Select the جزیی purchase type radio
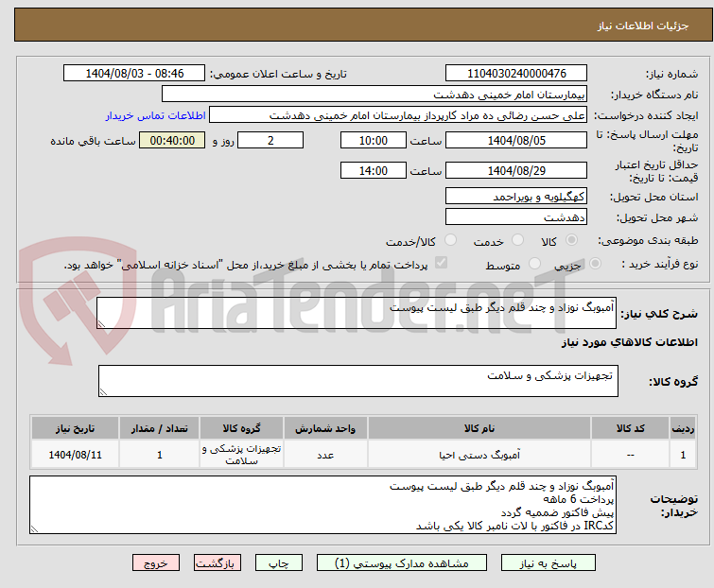Screen dimensions: 714x588 595,264
